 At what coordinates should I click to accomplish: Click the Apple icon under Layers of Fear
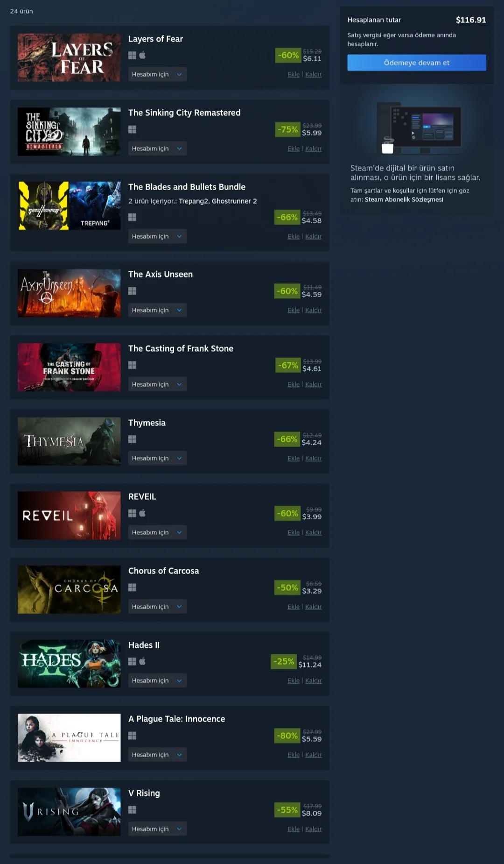142,55
